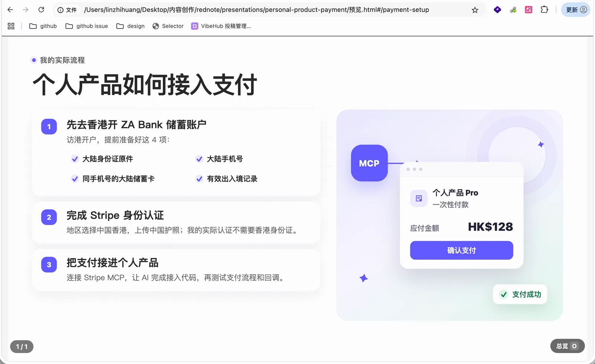Screen dimensions: 595x364
Task: Open the extensions puzzle piece menu
Action: click(544, 10)
